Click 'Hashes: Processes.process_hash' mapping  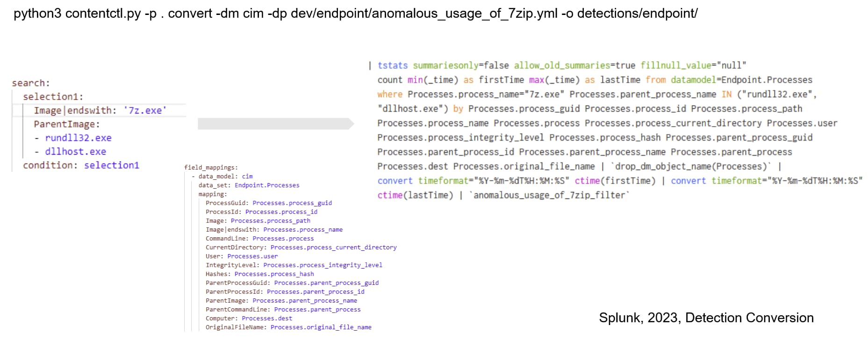(x=260, y=274)
